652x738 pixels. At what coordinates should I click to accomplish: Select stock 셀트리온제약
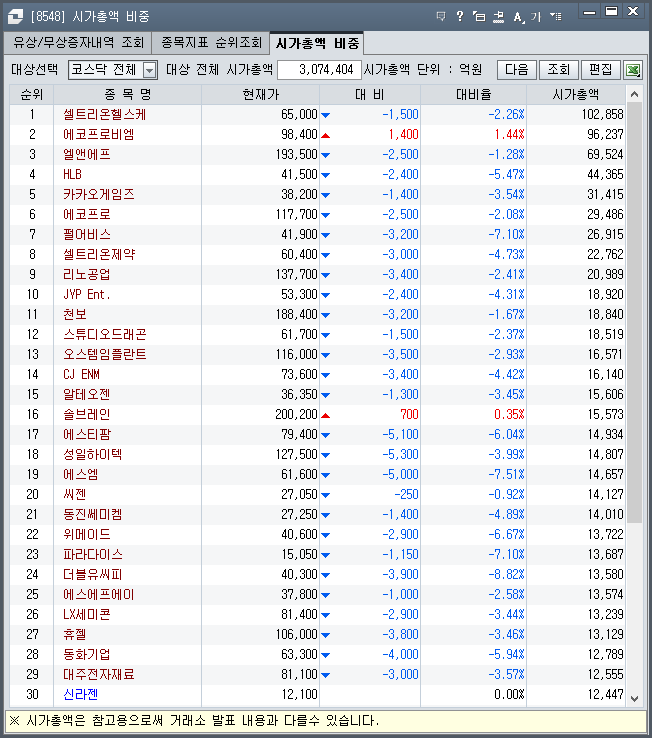coord(99,255)
